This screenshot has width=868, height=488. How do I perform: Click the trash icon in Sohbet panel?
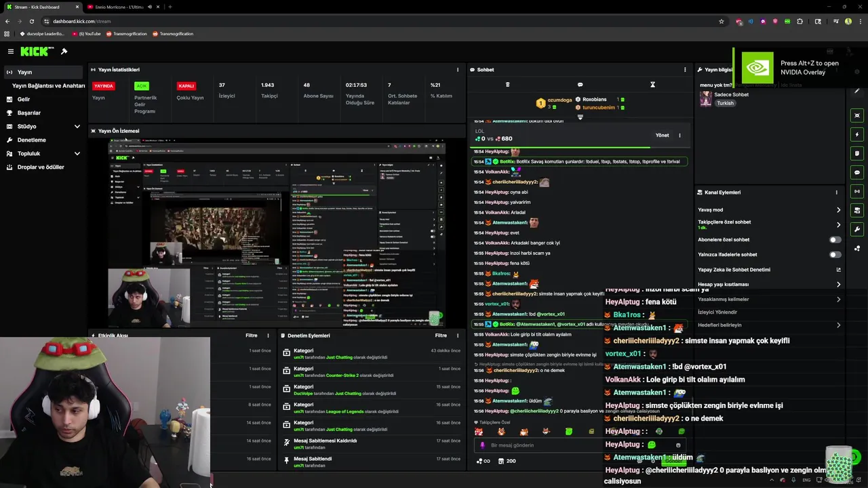click(507, 85)
